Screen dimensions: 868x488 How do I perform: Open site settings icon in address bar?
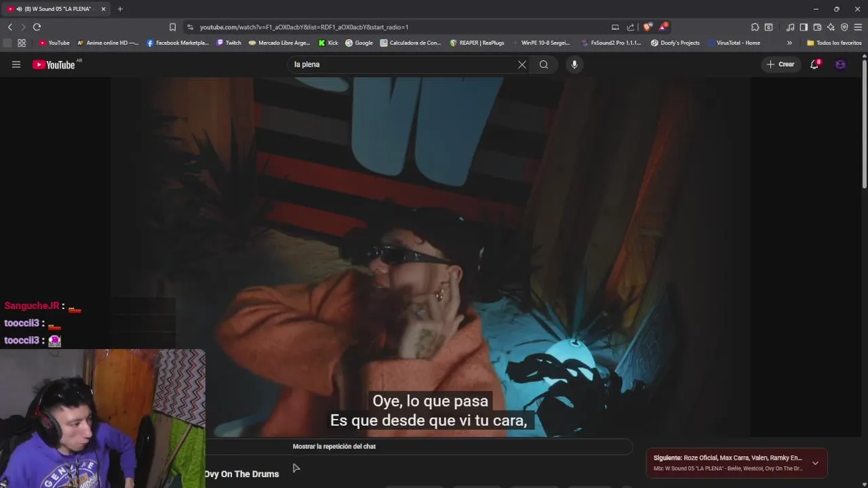(x=190, y=27)
